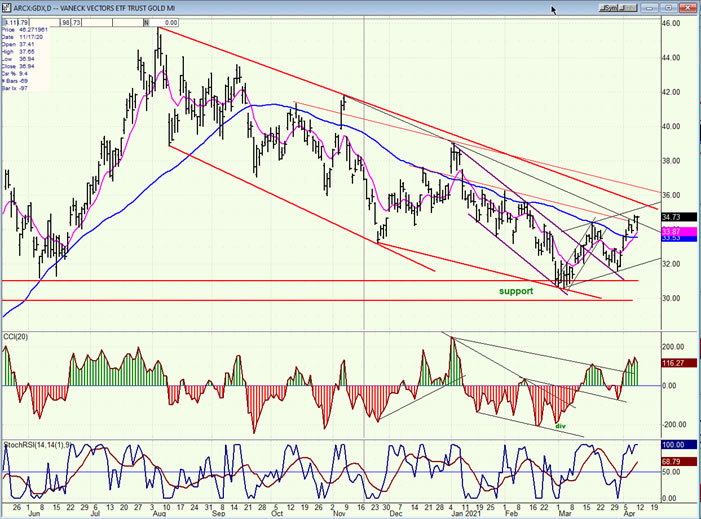Select the green "div" annotation in CCI pane
Viewport: 701px width, 519px height.
point(561,427)
